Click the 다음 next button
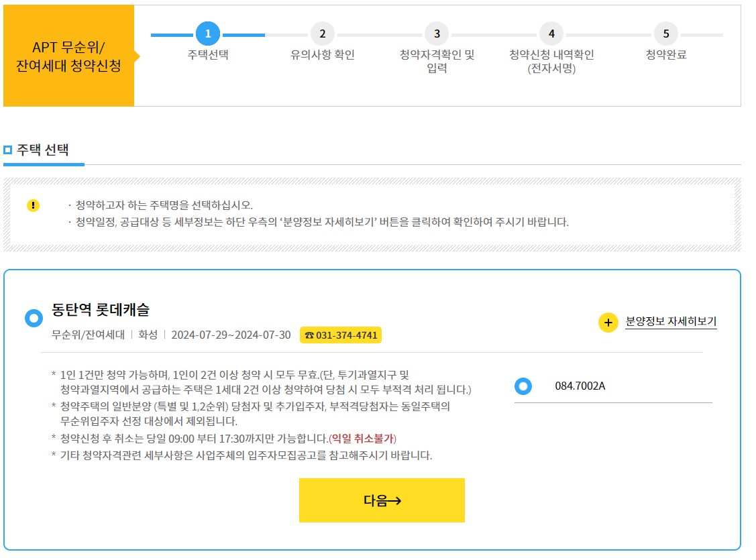756x560 pixels. (382, 500)
